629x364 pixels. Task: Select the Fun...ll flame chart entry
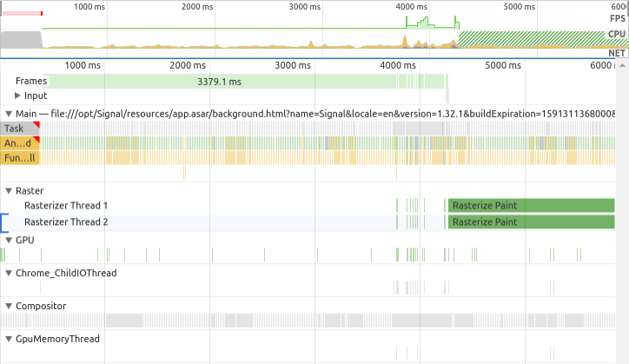pyautogui.click(x=20, y=158)
